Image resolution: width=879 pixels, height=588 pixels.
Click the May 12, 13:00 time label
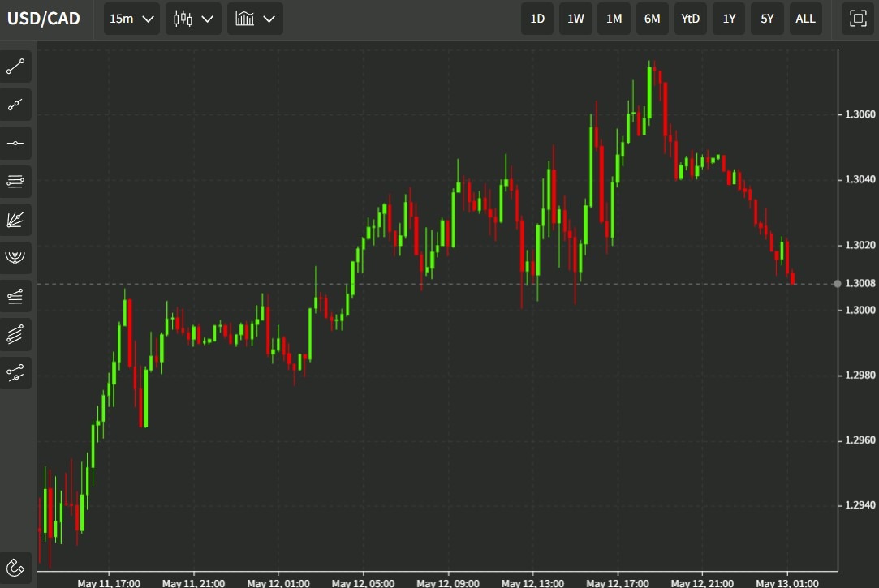(x=532, y=583)
